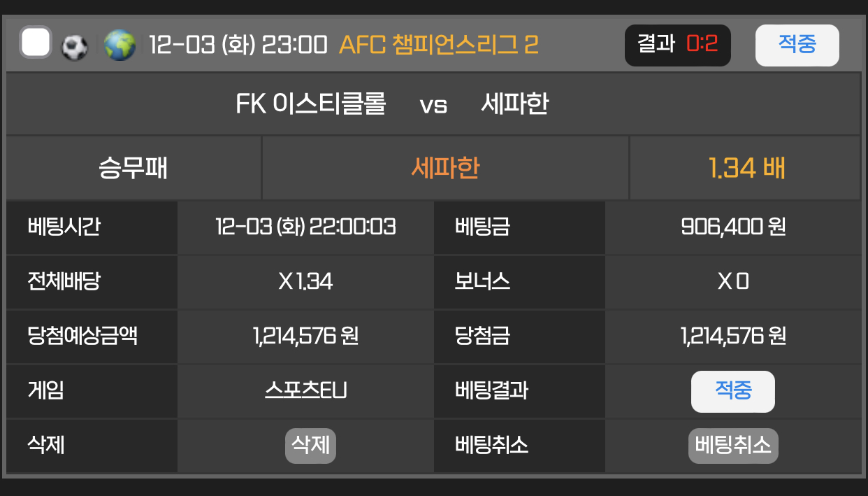This screenshot has height=496, width=868.
Task: Click the gray 삭제 button
Action: 310,445
